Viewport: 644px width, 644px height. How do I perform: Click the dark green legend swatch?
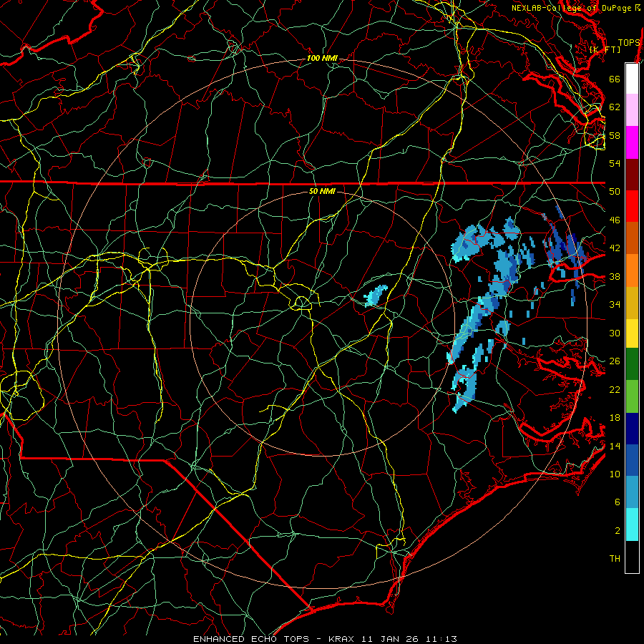632,364
